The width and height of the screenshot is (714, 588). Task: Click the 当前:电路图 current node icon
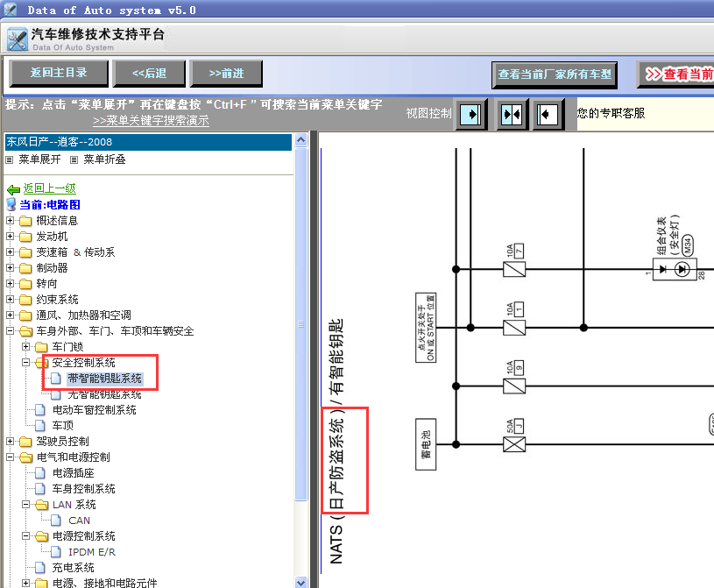click(x=11, y=204)
